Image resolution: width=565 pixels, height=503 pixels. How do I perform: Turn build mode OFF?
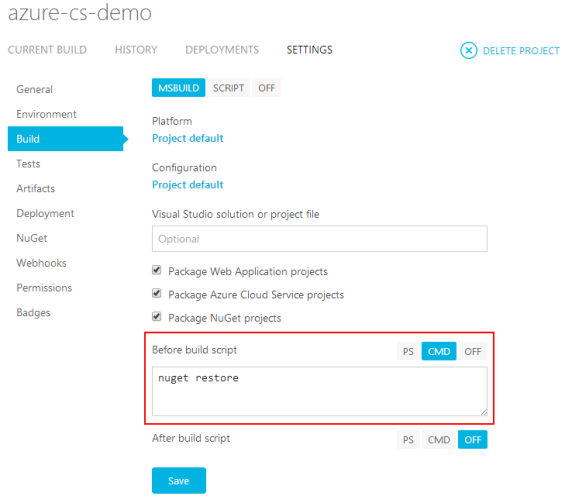tap(267, 88)
